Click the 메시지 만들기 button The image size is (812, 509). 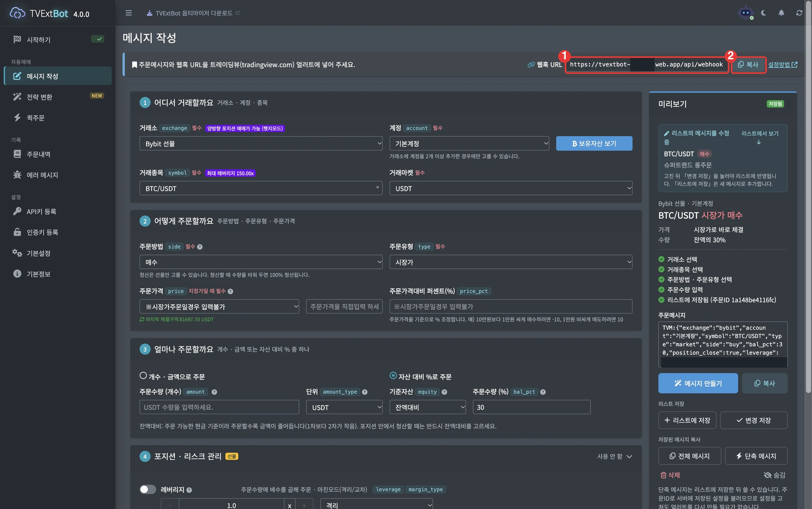point(698,383)
